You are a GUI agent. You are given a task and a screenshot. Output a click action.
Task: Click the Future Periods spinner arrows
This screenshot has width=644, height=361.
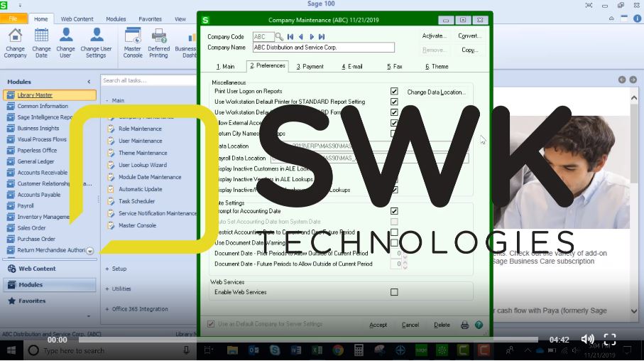pyautogui.click(x=405, y=264)
